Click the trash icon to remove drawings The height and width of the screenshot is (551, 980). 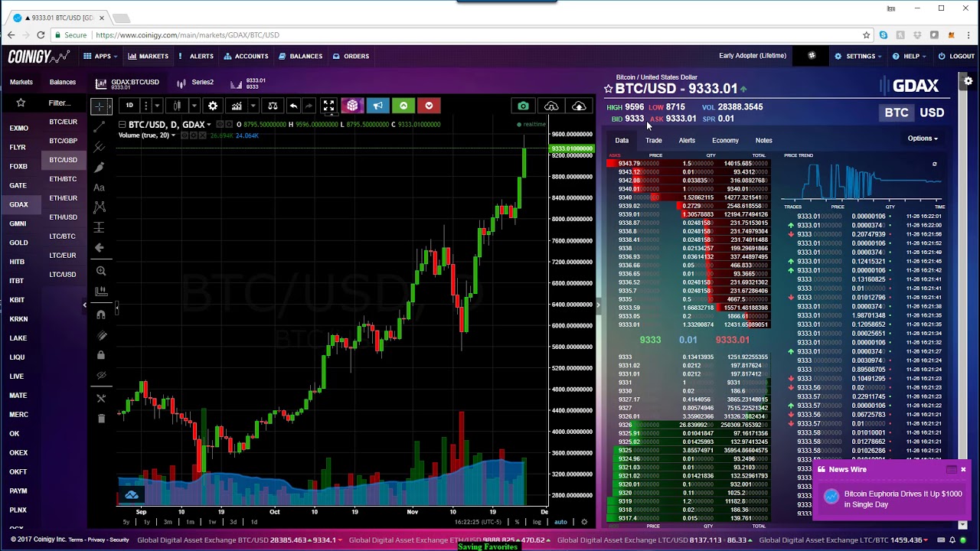[x=101, y=419]
